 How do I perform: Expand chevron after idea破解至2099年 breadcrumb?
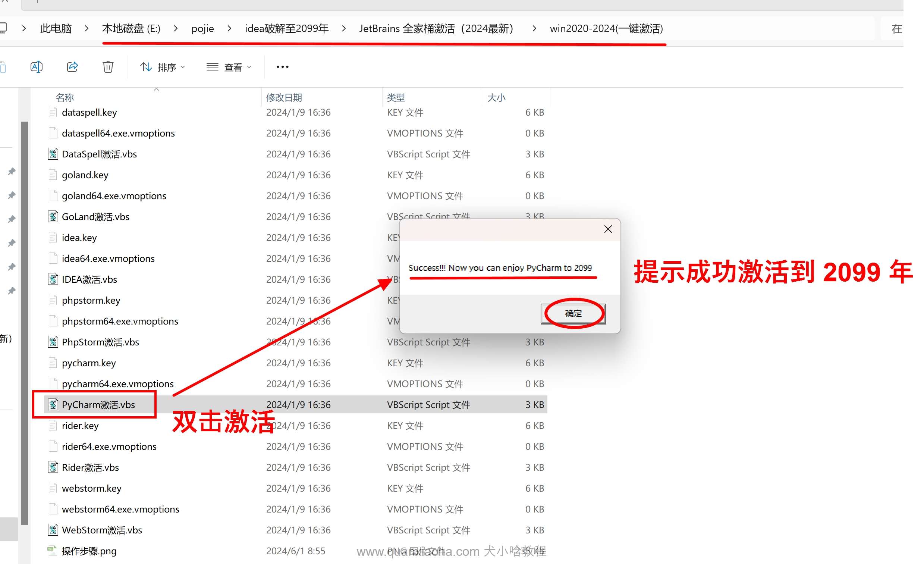[x=344, y=28]
